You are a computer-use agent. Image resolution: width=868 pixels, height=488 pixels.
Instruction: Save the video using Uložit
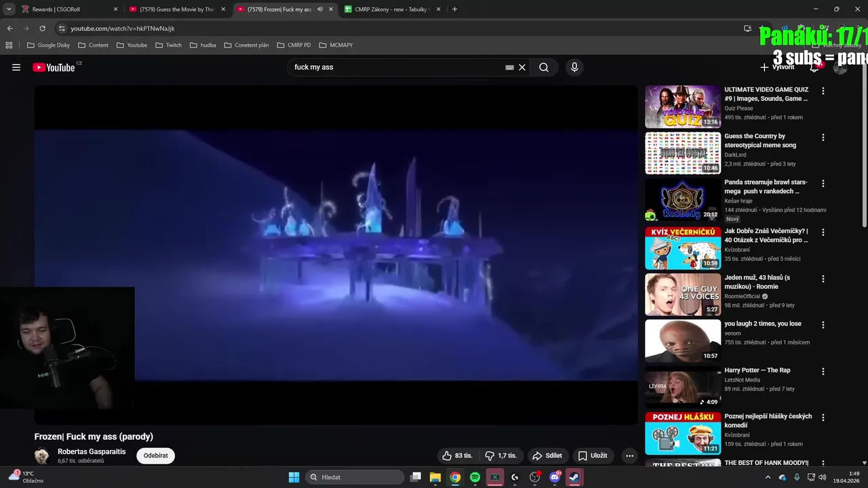click(593, 455)
